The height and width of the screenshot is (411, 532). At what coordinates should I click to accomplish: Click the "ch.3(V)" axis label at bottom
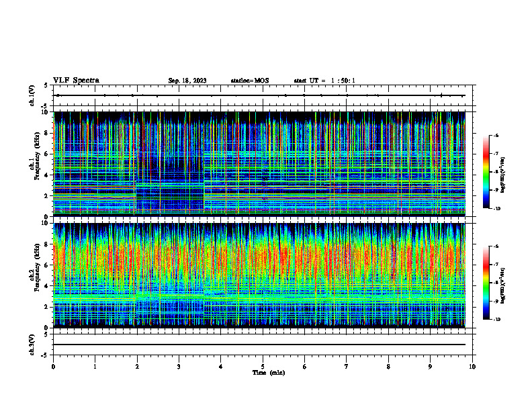(32, 345)
